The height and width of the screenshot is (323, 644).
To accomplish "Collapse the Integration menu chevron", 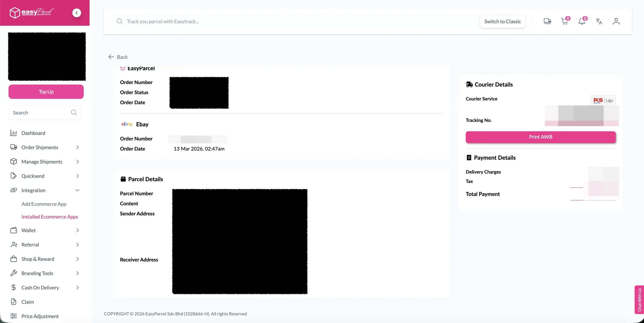I will (x=77, y=190).
